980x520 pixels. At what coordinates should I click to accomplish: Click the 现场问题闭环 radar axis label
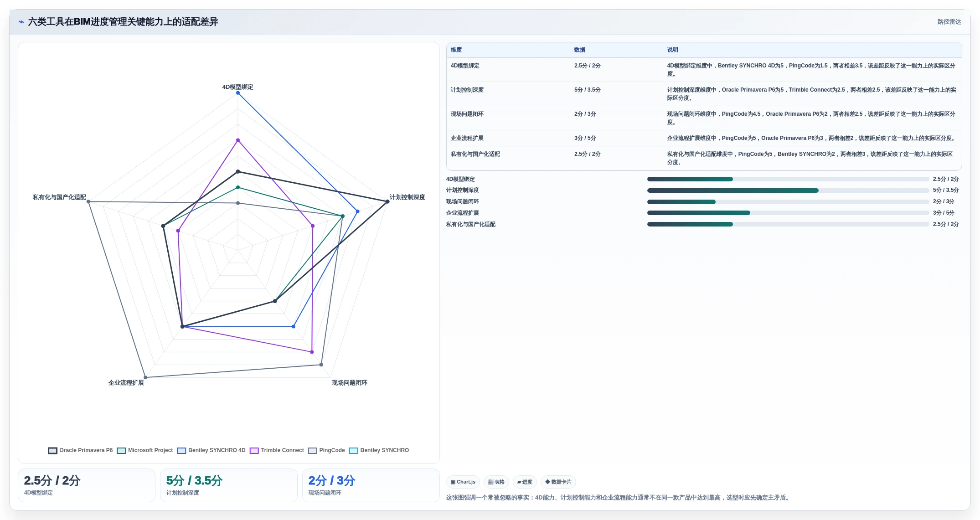click(350, 383)
